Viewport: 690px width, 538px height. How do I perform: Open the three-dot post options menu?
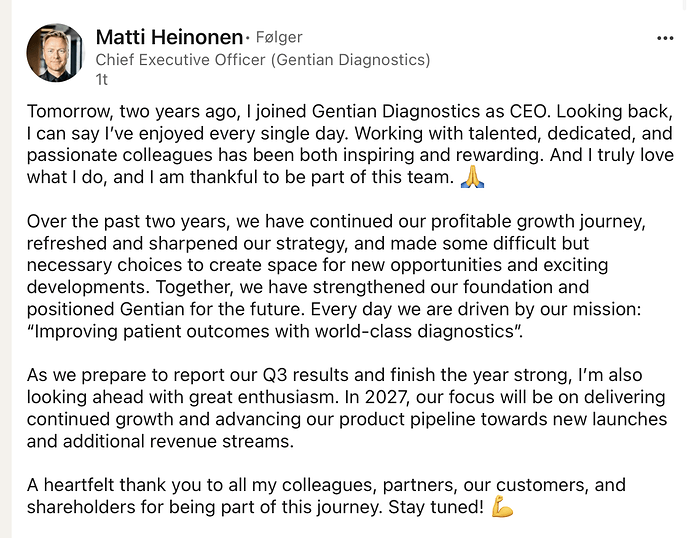665,39
